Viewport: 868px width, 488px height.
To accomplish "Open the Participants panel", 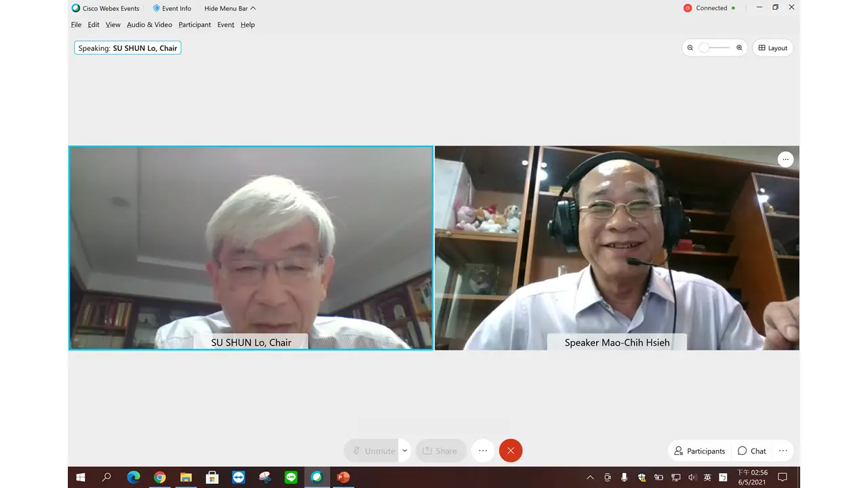I will 699,451.
